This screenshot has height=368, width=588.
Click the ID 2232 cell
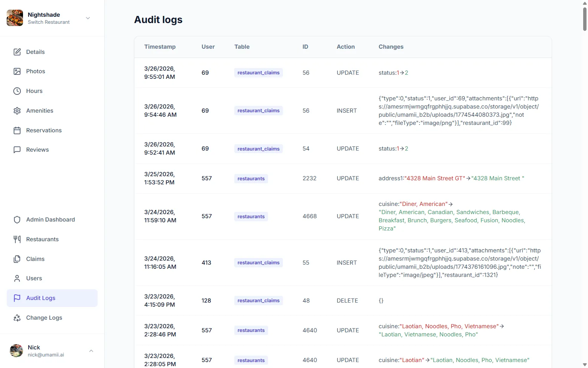[x=310, y=178]
